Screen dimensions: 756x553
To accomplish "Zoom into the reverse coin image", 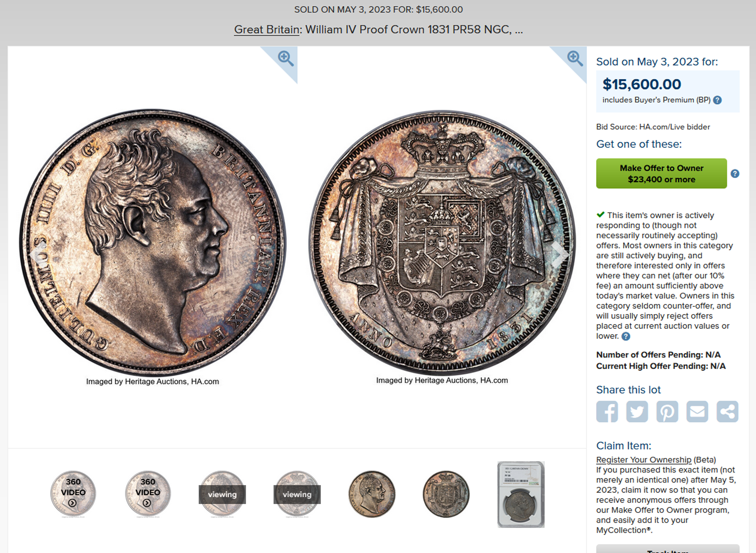I will (x=575, y=58).
